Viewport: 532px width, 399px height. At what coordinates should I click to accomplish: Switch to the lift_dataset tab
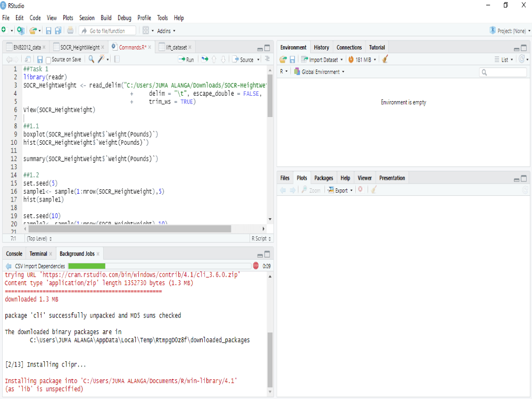click(176, 47)
